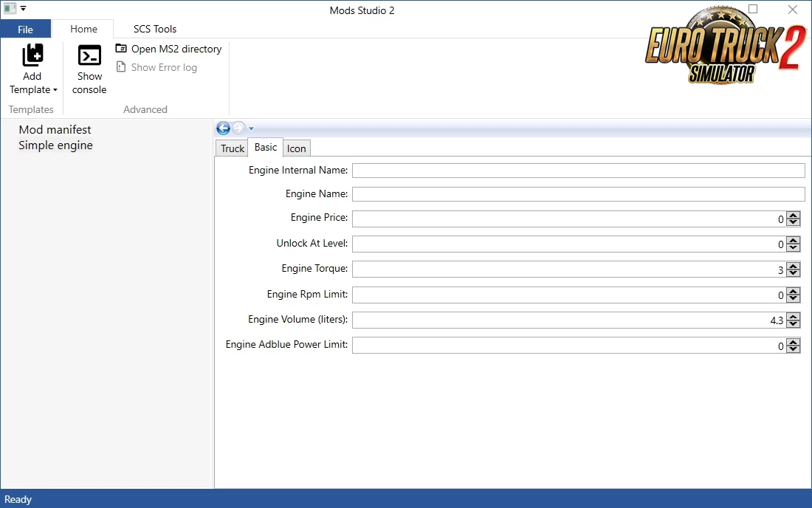Focus the Engine Name field

pos(579,194)
